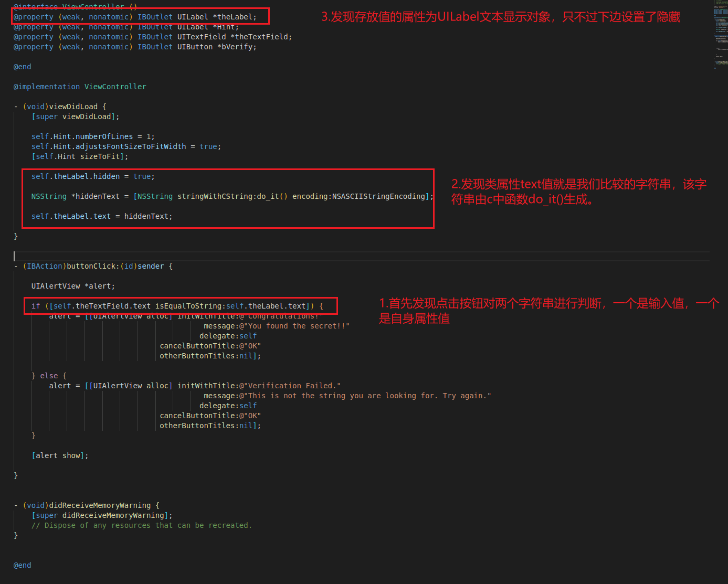Click the "This is not the string" message
The width and height of the screenshot is (728, 584).
[365, 396]
